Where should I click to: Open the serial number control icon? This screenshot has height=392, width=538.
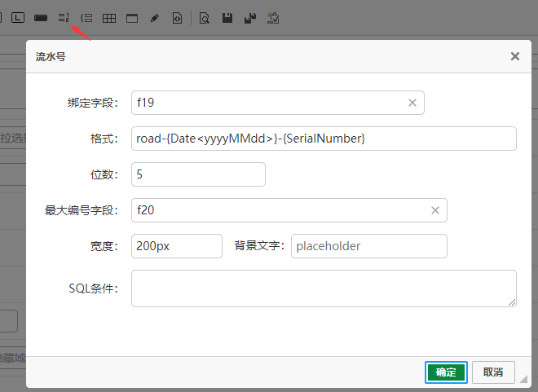(x=64, y=18)
